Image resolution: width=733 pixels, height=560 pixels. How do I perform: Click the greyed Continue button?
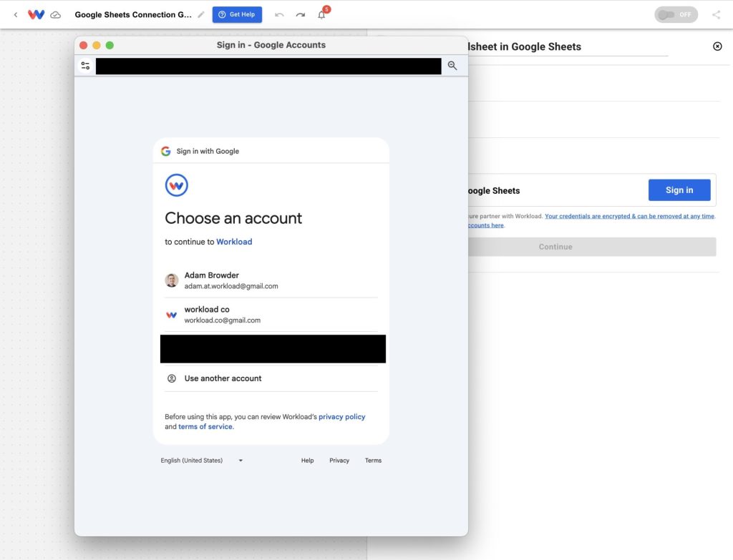click(592, 247)
